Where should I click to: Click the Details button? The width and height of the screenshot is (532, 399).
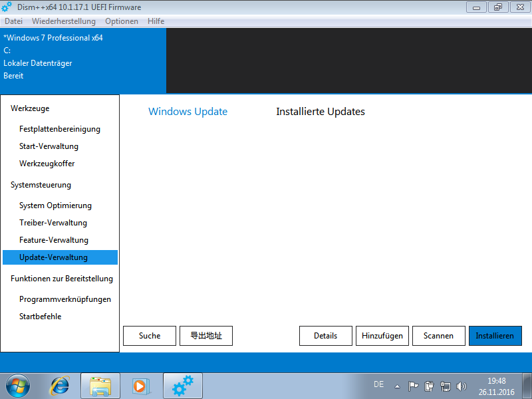326,336
